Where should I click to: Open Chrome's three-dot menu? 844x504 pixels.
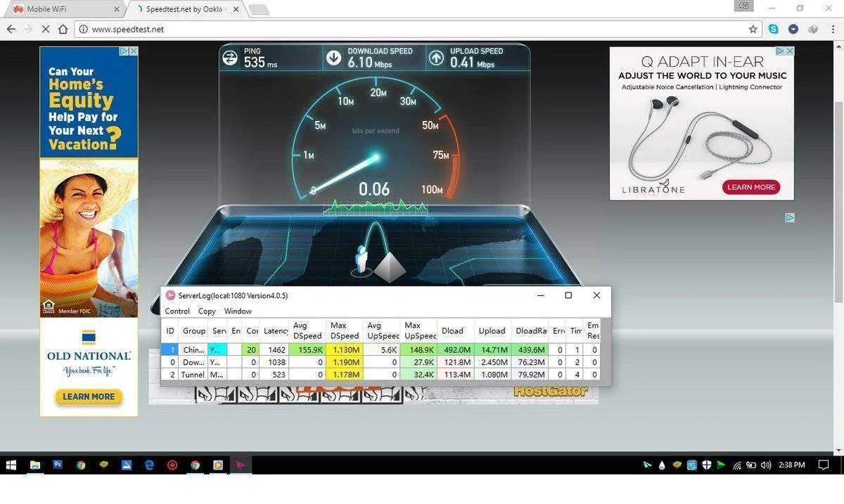tap(833, 29)
